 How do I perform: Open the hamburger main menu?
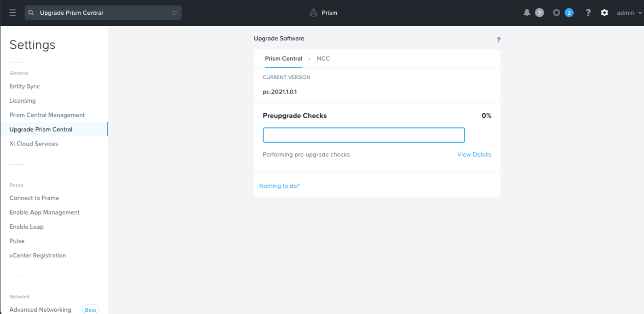click(x=12, y=13)
